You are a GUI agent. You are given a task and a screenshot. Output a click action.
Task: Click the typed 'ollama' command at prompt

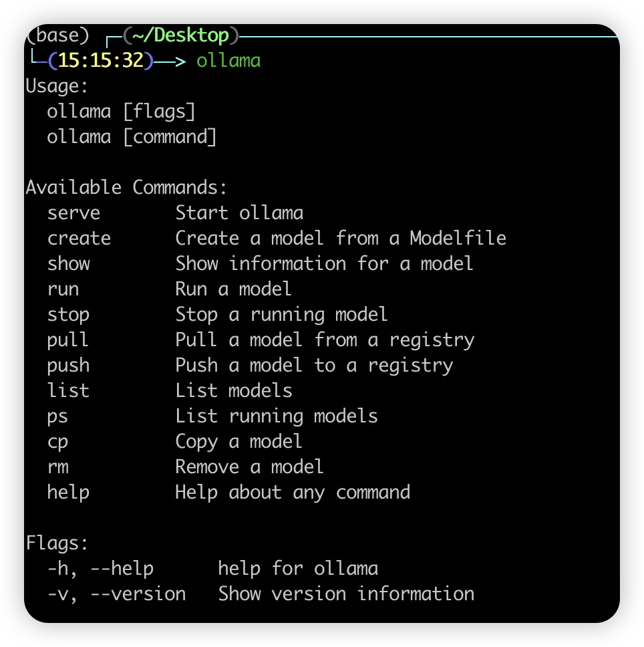pyautogui.click(x=228, y=61)
